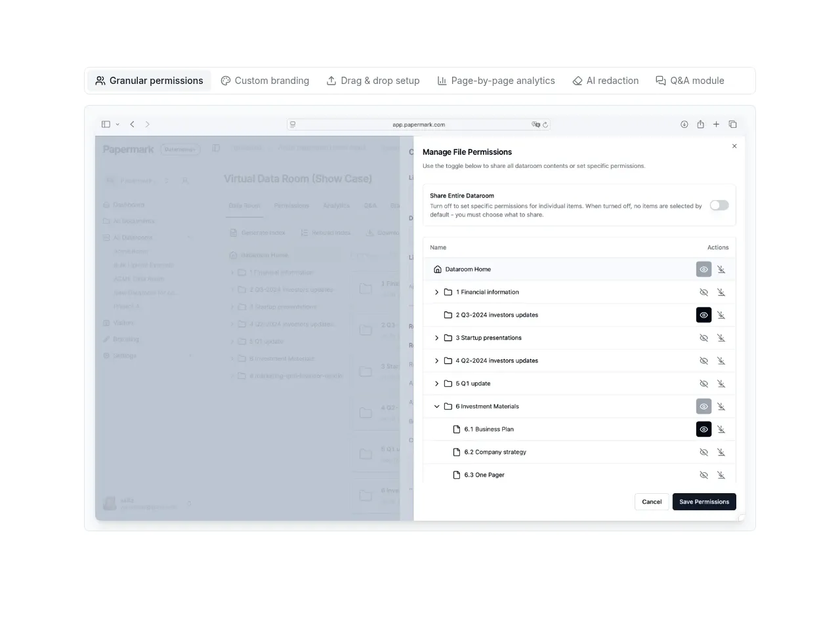Image resolution: width=840 pixels, height=644 pixels.
Task: Reload the page from the address bar
Action: coord(545,125)
